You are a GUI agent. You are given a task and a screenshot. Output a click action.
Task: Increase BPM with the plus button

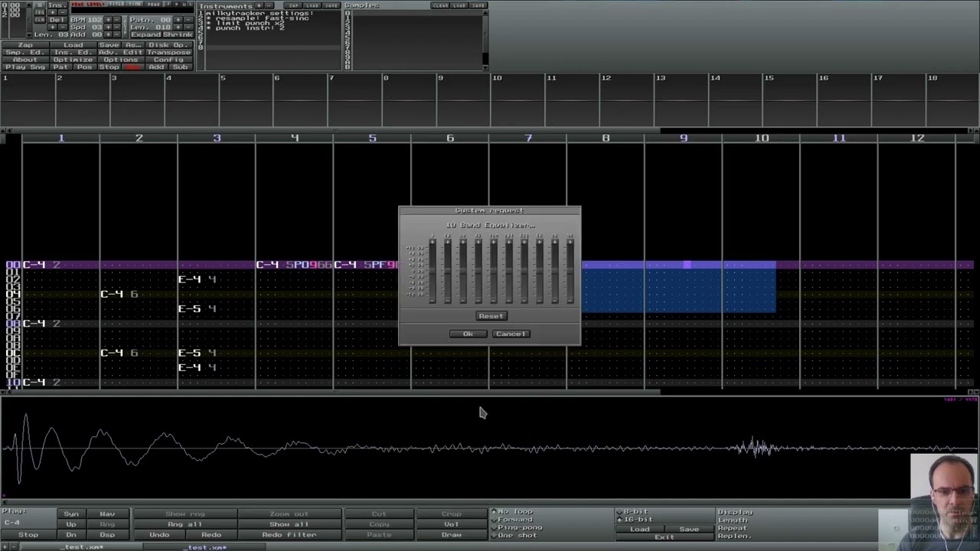[108, 20]
